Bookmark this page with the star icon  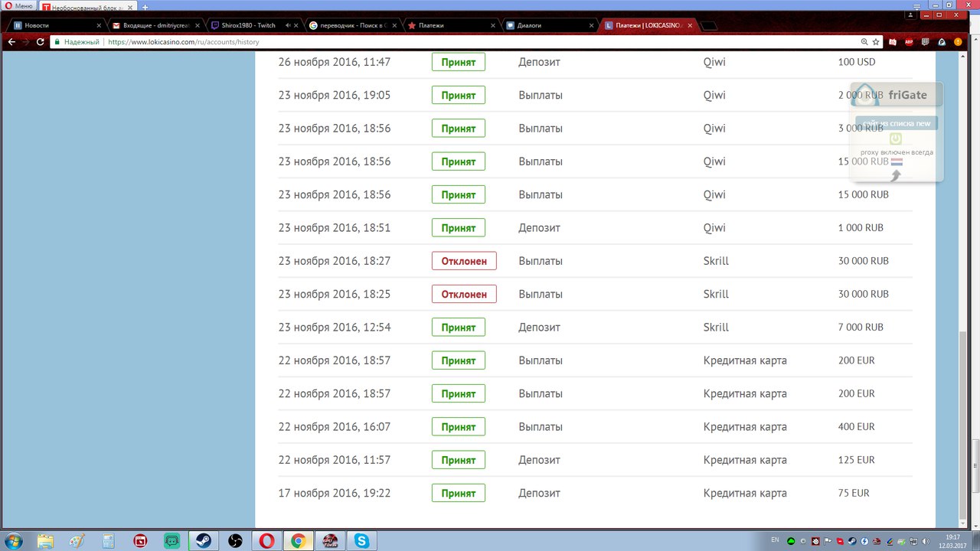click(x=876, y=42)
